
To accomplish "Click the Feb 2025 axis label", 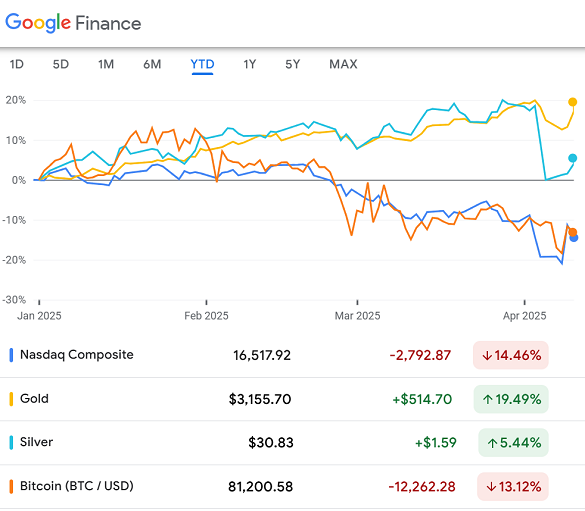I will 206,316.
